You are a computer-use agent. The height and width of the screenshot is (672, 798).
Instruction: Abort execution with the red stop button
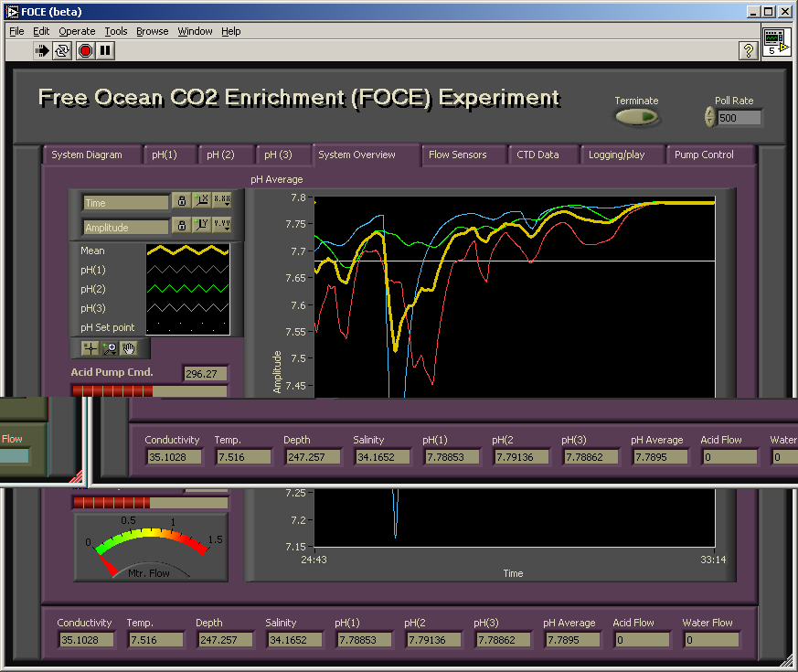coord(85,50)
